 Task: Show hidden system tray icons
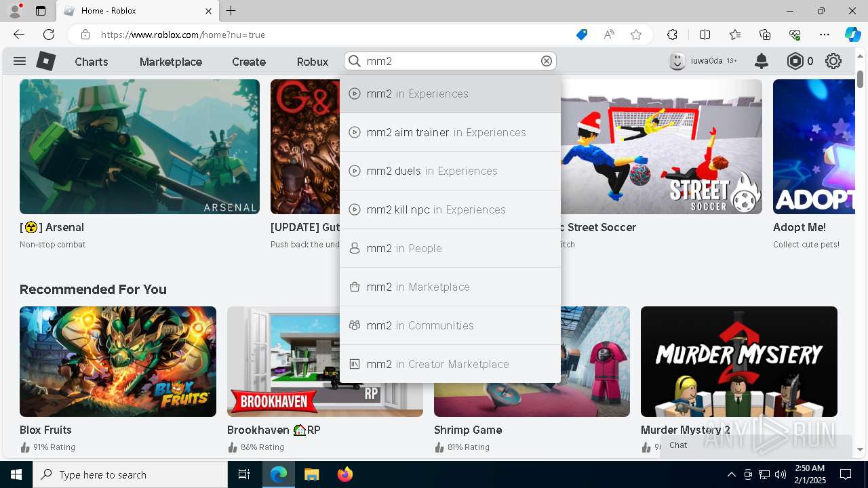(x=731, y=474)
